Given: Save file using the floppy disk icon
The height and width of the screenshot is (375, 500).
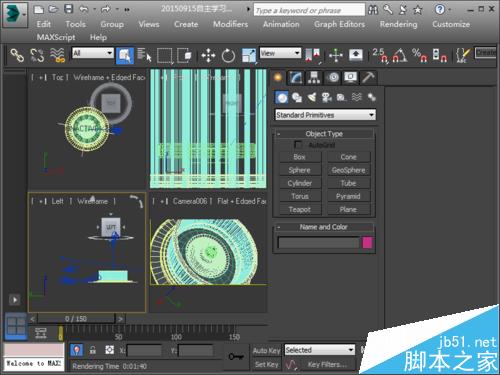Looking at the screenshot, I should click(68, 9).
